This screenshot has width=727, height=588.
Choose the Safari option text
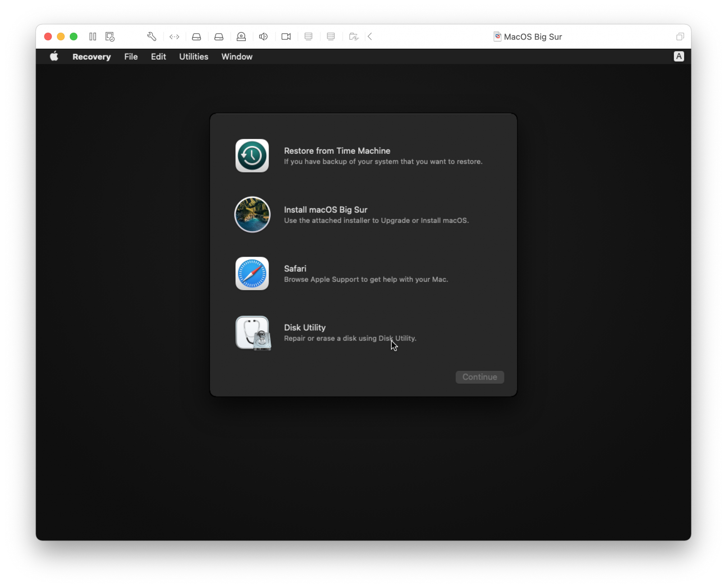[x=295, y=268]
